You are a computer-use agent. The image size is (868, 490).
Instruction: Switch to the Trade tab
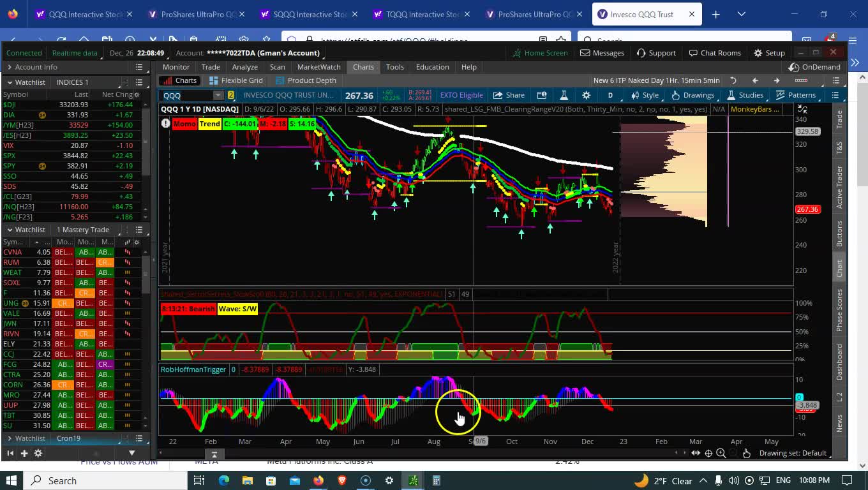(211, 67)
